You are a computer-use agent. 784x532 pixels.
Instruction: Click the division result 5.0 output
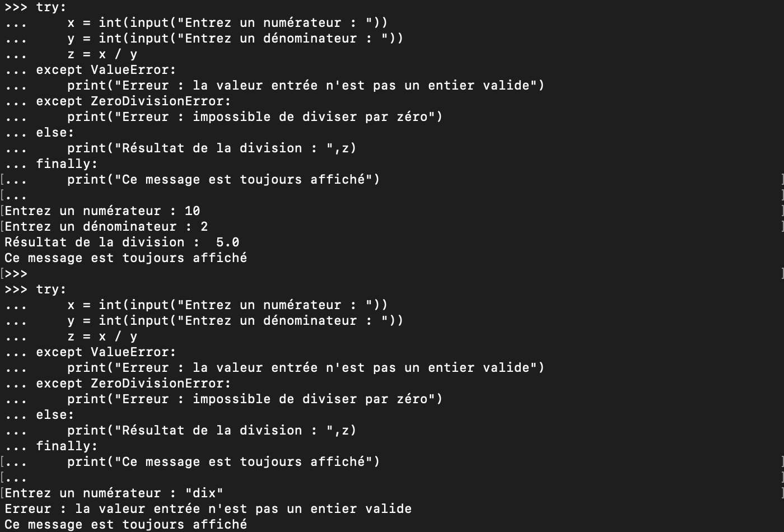[x=227, y=242]
